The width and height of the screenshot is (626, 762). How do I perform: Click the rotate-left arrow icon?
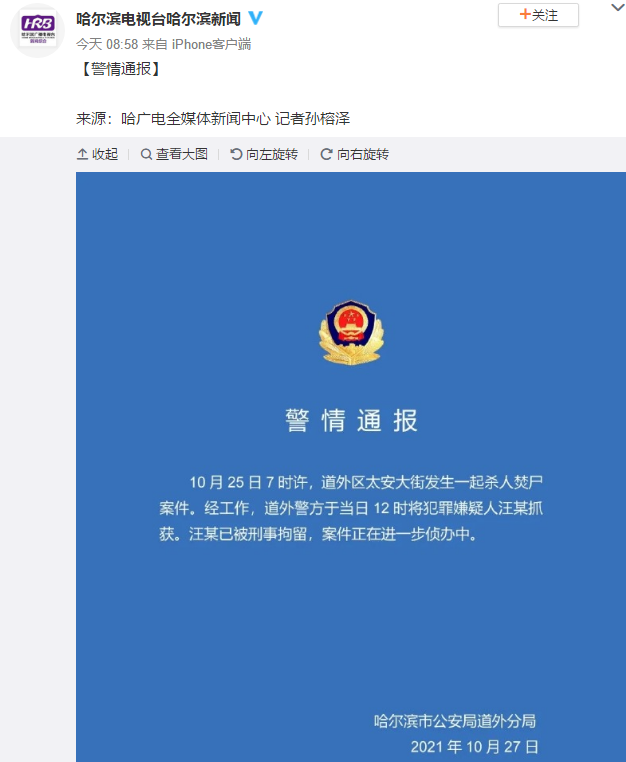(x=236, y=154)
